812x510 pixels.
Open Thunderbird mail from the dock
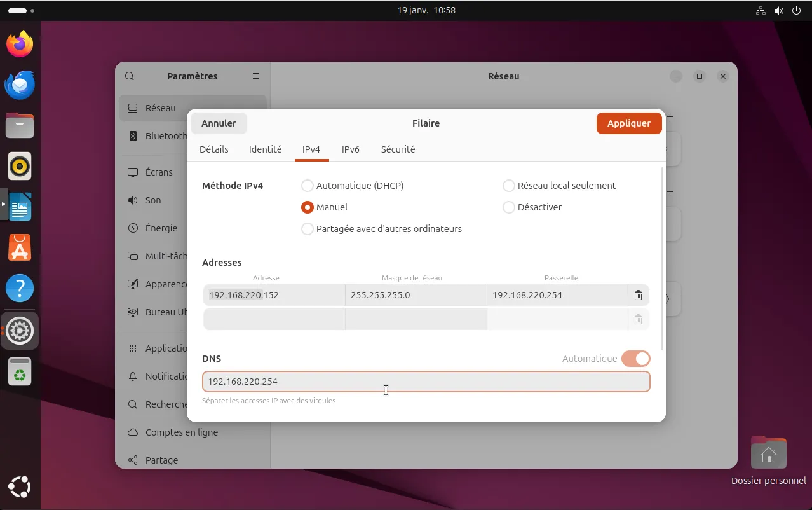[20, 85]
